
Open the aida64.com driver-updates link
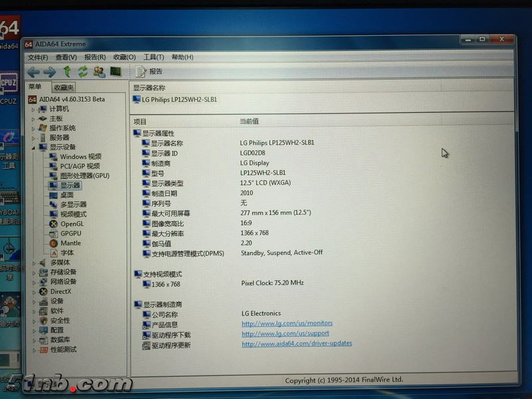coord(297,344)
